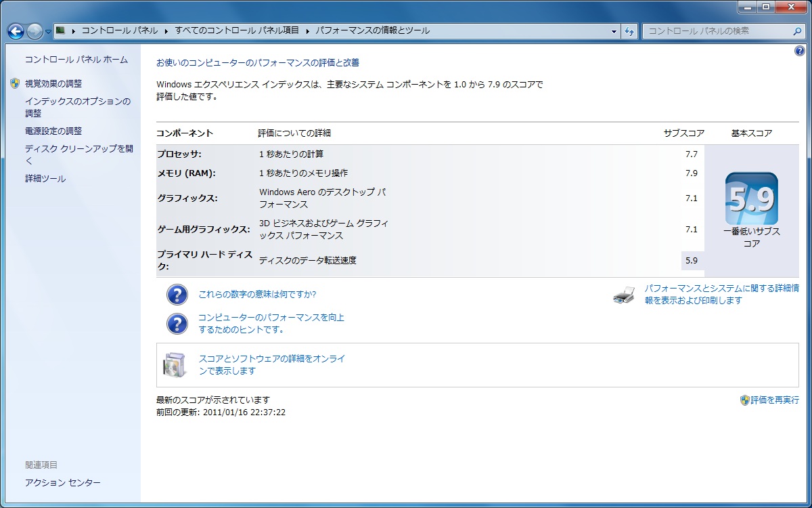The image size is (812, 508).
Task: Open これらの数字の意味は何ですか? link
Action: tap(257, 295)
